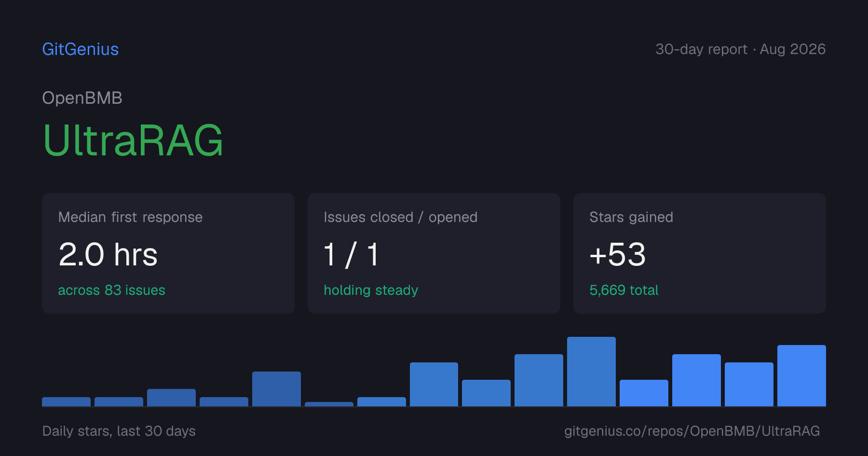Click the 2.0 hrs value
868x456 pixels.
pos(108,255)
